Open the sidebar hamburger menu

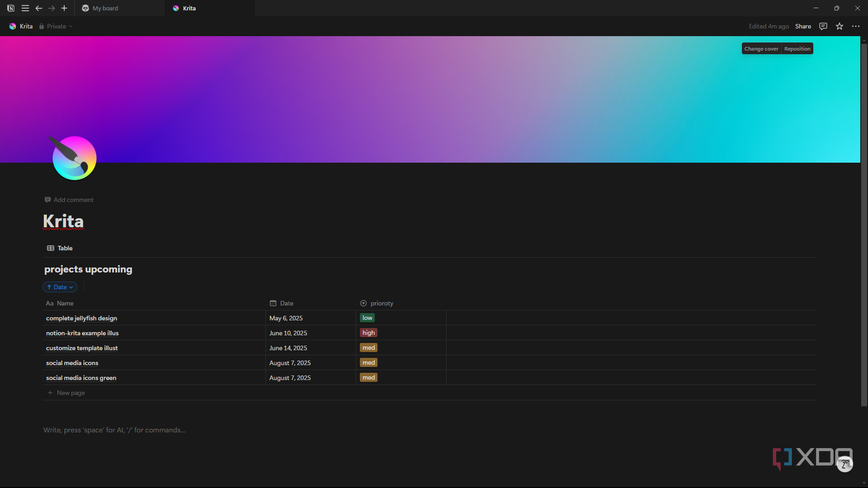[25, 8]
